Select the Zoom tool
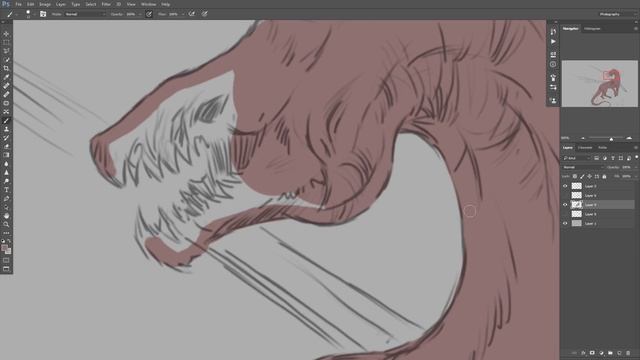 tap(6, 224)
